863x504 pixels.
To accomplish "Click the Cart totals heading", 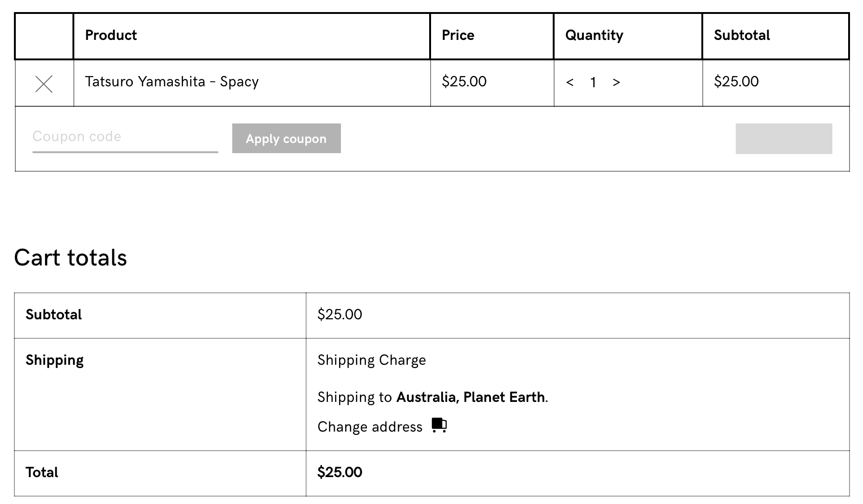I will 71,258.
